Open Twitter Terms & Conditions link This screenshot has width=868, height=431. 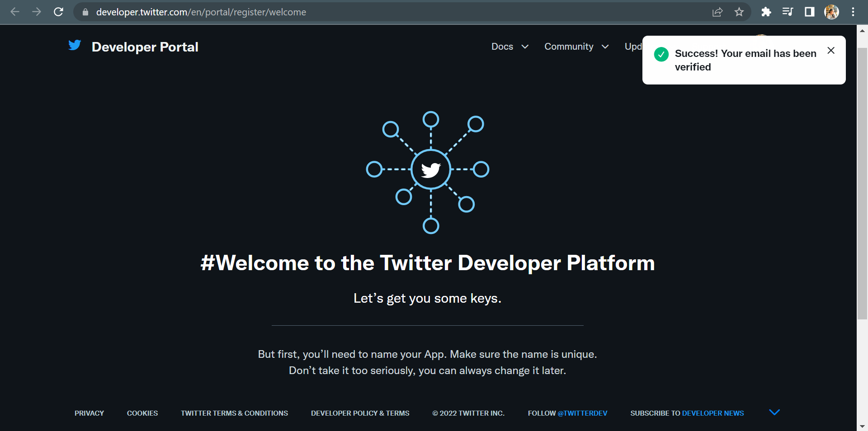click(x=234, y=413)
